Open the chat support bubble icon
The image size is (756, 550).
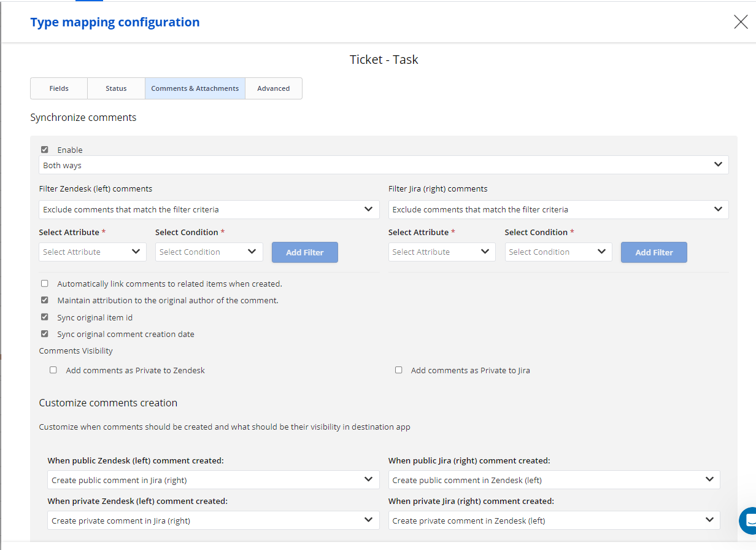coord(748,521)
